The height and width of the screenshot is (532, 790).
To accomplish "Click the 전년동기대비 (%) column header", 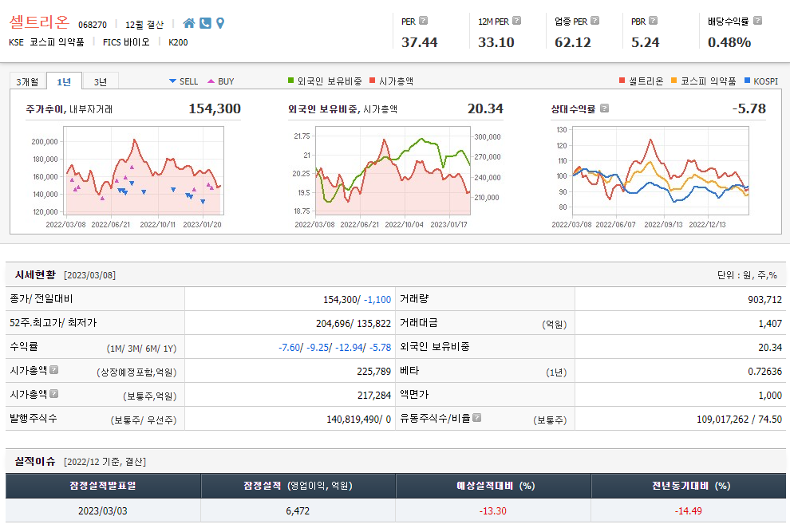I will 688,486.
